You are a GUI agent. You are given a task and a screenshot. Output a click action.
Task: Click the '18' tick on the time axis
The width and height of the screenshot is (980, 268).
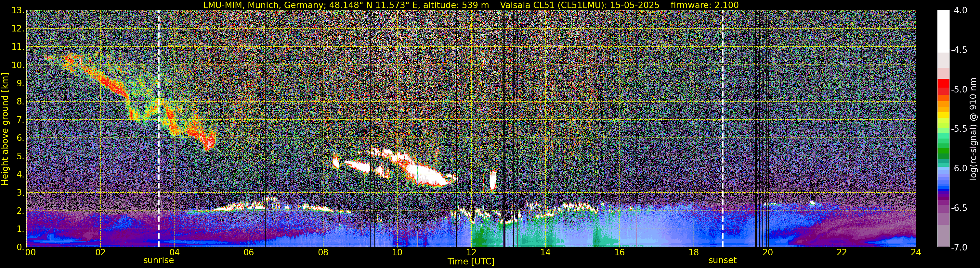pos(694,252)
